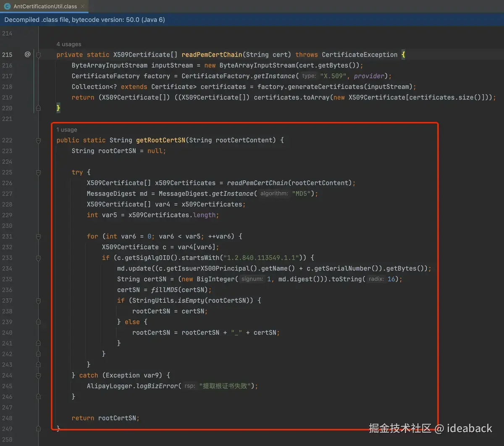Fold the isEmpty if block at line 237

38,301
